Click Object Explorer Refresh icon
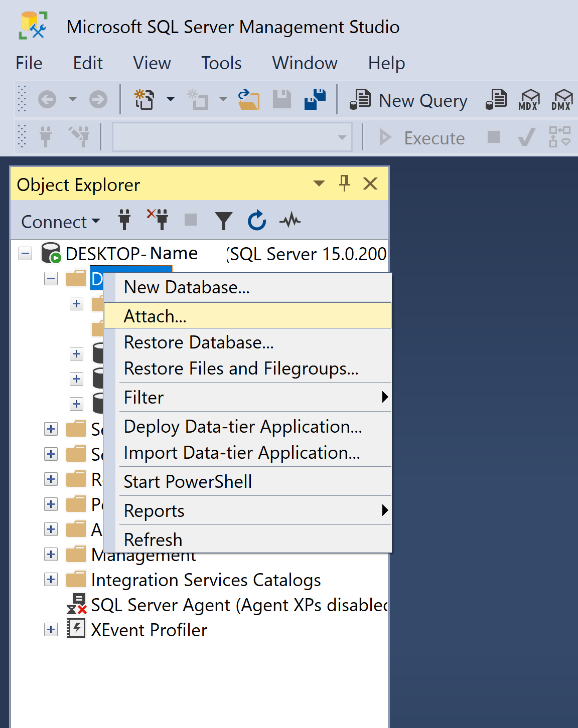The width and height of the screenshot is (578, 728). click(x=257, y=220)
